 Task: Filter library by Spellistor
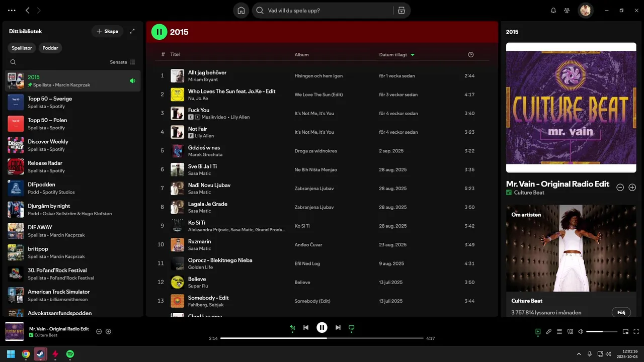click(x=22, y=48)
